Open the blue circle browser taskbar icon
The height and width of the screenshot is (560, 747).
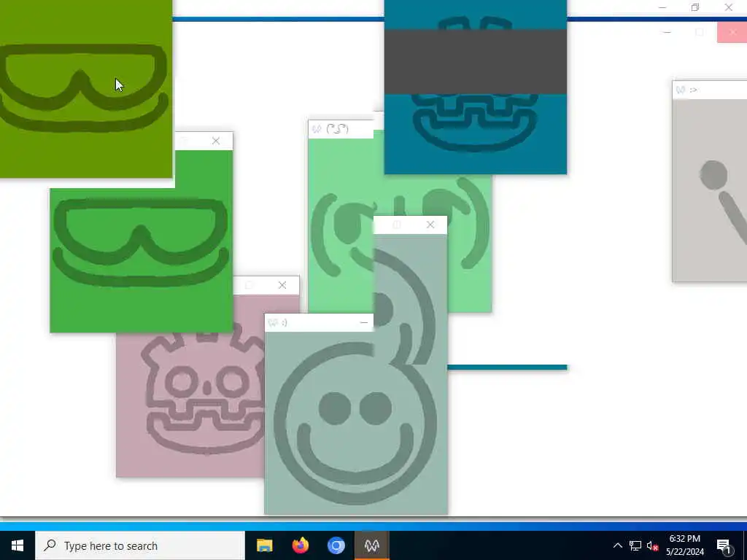(x=336, y=545)
